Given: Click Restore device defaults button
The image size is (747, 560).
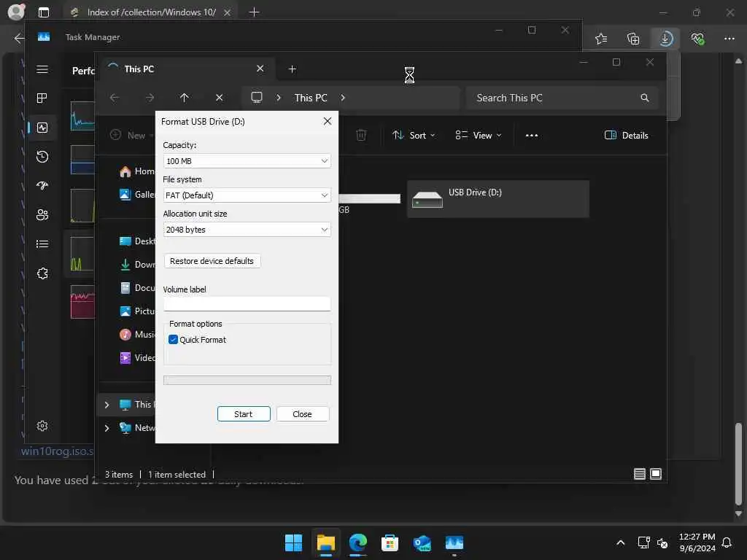Looking at the screenshot, I should (x=212, y=261).
